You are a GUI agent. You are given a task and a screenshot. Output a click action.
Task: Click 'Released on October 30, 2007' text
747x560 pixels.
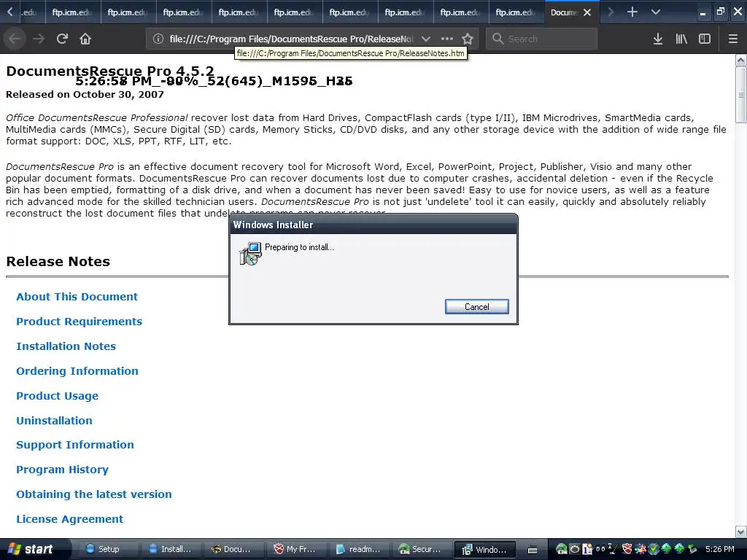click(x=85, y=94)
